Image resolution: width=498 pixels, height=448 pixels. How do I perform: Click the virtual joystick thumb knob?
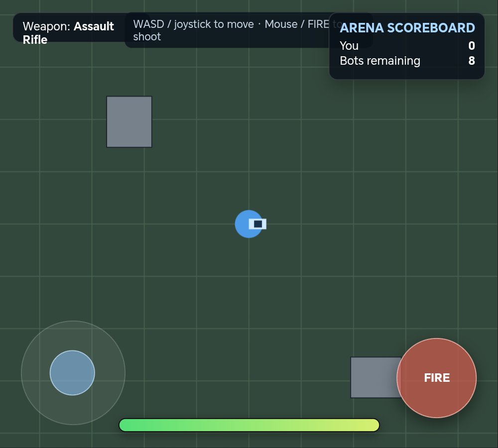click(72, 373)
